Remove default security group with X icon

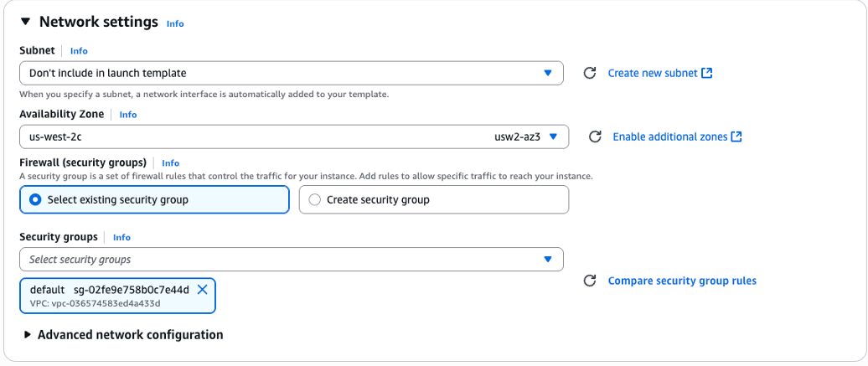click(x=202, y=290)
